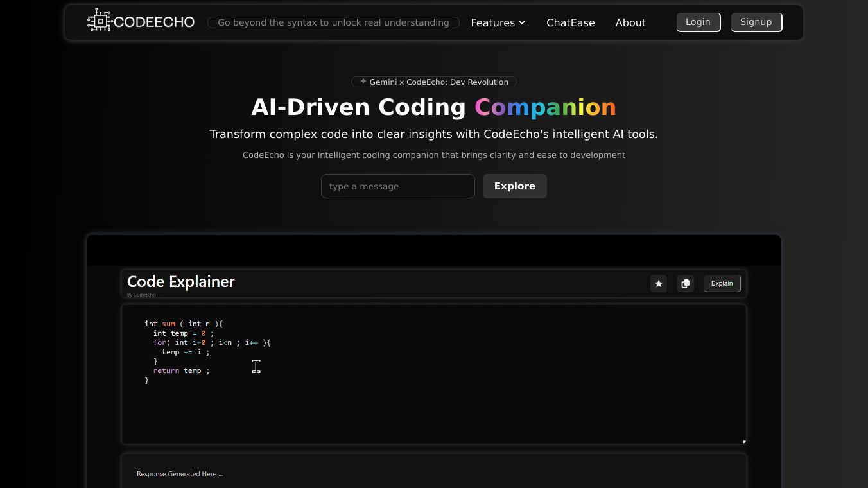This screenshot has height=488, width=868.
Task: Expand the Features chevron arrow
Action: (522, 22)
